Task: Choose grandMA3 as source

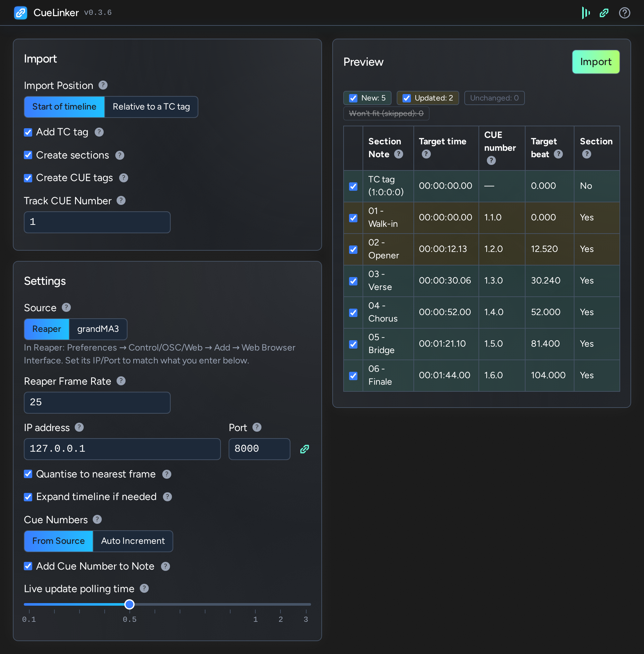Action: 98,329
